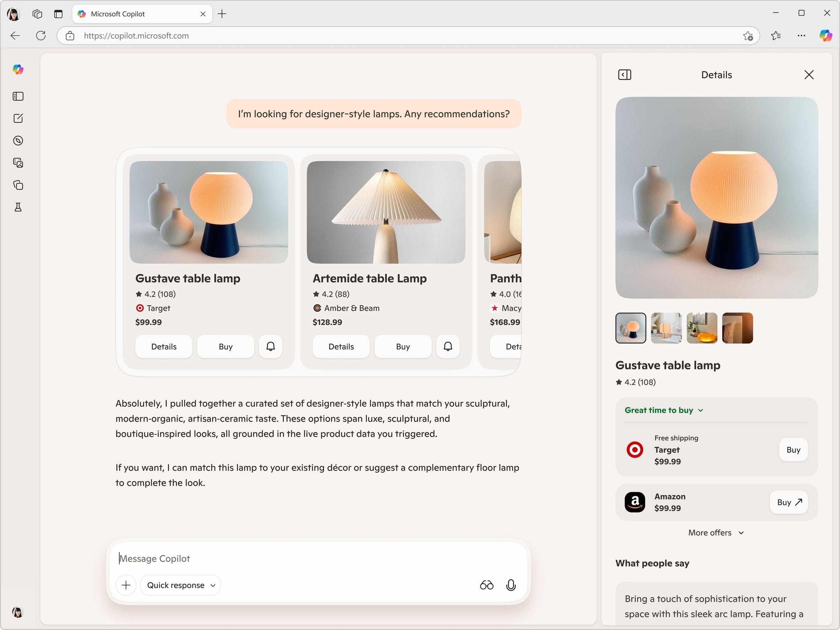Screen dimensions: 840x630
Task: Set price alert bell for Artemide table Lamp
Action: tap(448, 346)
